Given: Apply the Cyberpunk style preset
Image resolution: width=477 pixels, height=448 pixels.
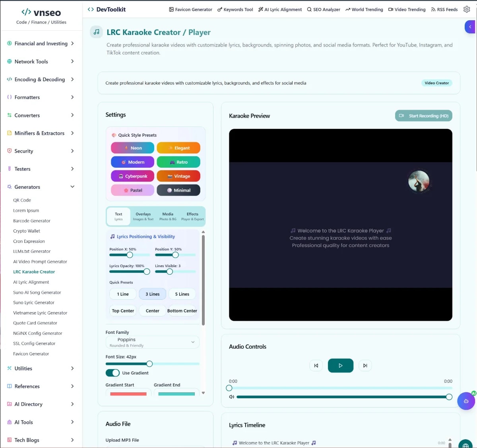Looking at the screenshot, I should point(132,176).
